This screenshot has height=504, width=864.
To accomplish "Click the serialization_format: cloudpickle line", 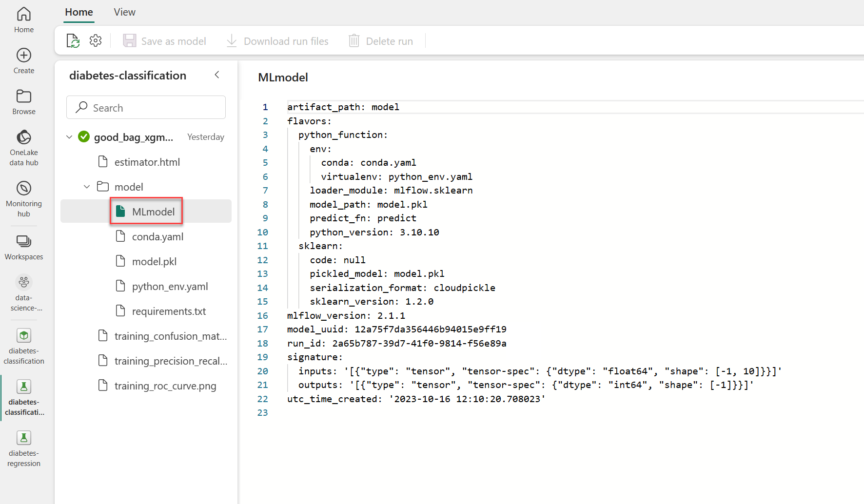I will tap(403, 288).
